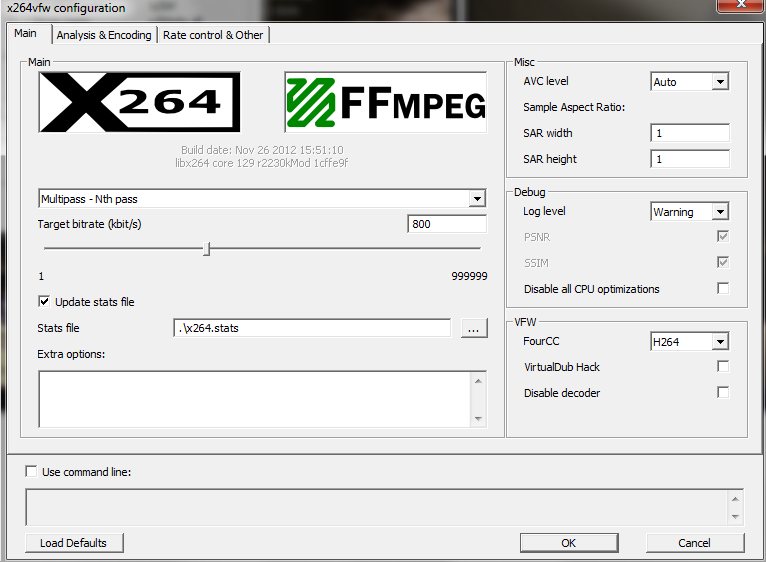Viewport: 766px width, 562px height.
Task: Click the SAR width input field
Action: (x=690, y=133)
